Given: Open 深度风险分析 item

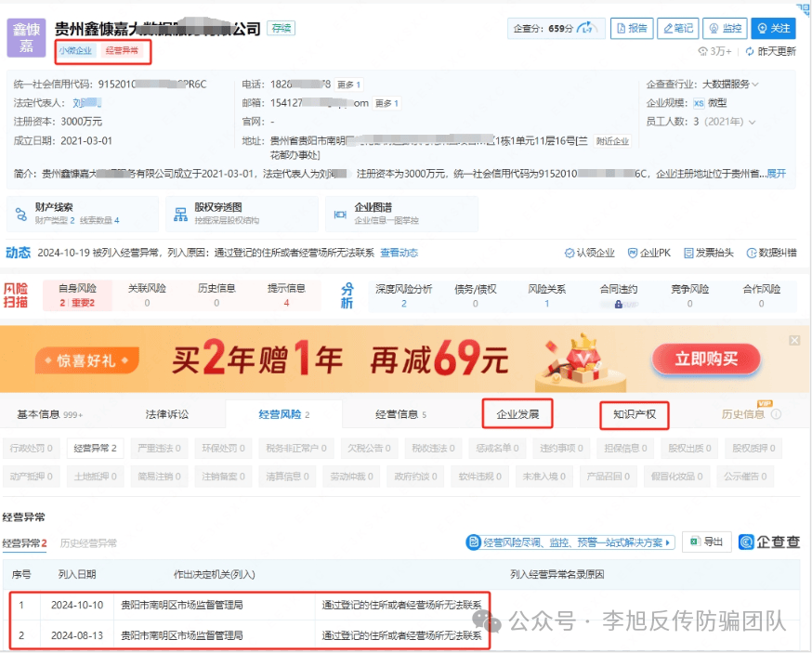Looking at the screenshot, I should pyautogui.click(x=404, y=295).
